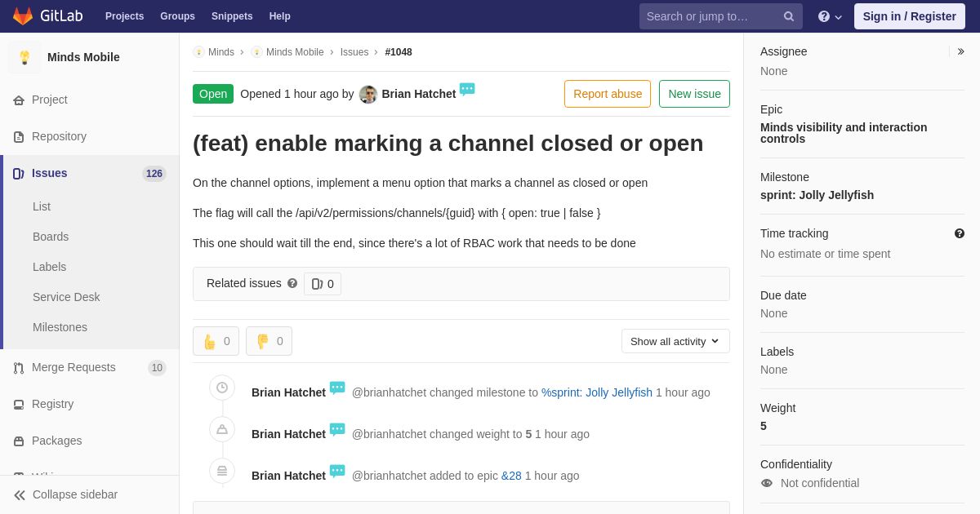Click Sign in / Register button
This screenshot has width=980, height=514.
tap(910, 16)
